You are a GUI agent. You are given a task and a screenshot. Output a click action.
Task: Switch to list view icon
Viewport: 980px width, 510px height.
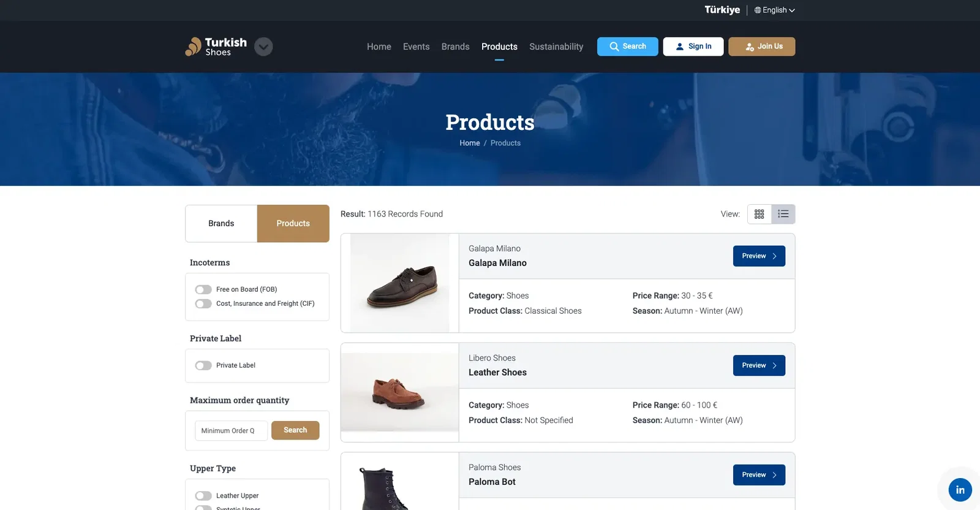(783, 214)
